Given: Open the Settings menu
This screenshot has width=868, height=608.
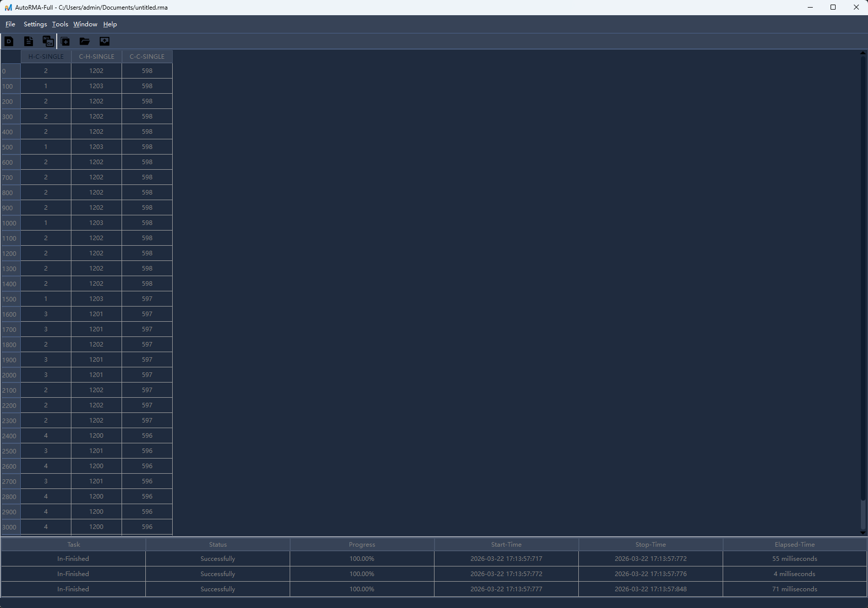Looking at the screenshot, I should click(x=35, y=24).
